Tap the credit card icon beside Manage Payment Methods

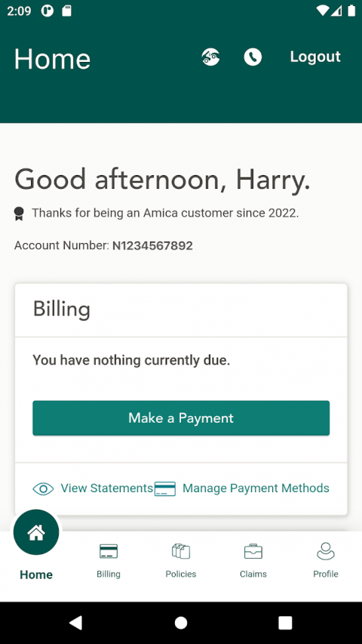165,488
